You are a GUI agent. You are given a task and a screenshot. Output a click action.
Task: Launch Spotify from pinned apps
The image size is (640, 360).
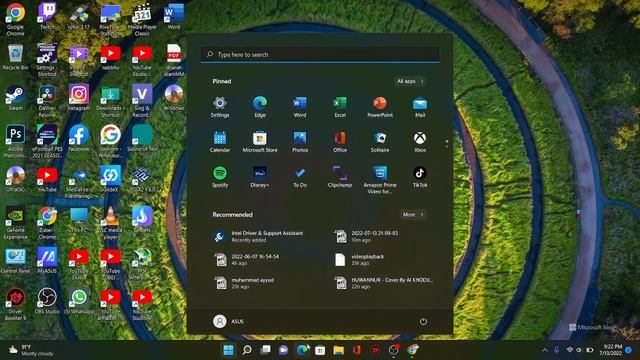coord(220,177)
